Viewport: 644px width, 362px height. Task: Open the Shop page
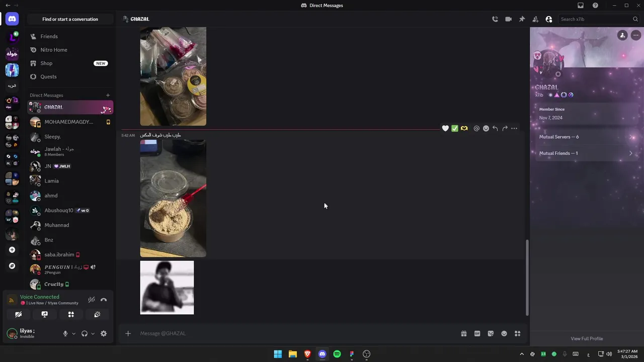(70, 63)
